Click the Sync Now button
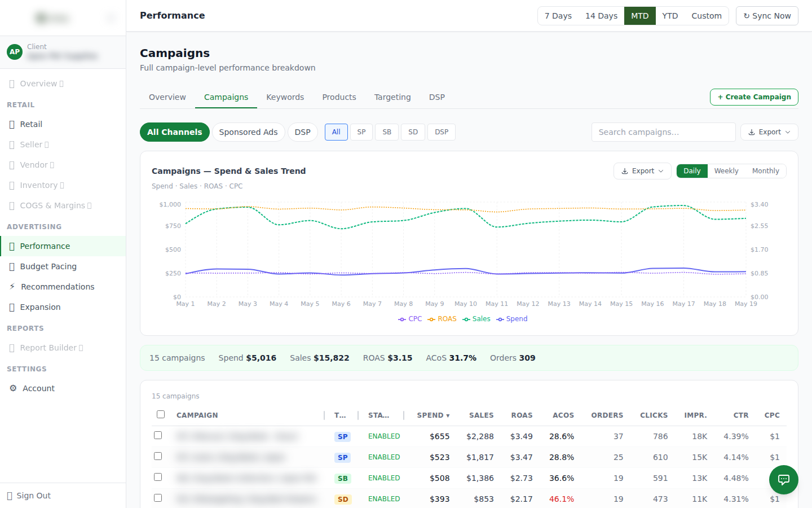Image resolution: width=812 pixels, height=508 pixels. [x=767, y=16]
